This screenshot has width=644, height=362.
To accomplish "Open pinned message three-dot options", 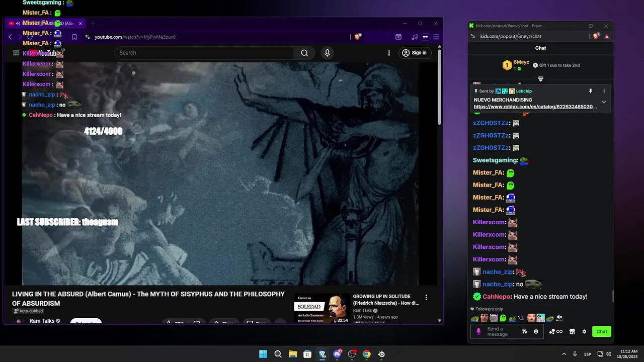I will coord(604,91).
